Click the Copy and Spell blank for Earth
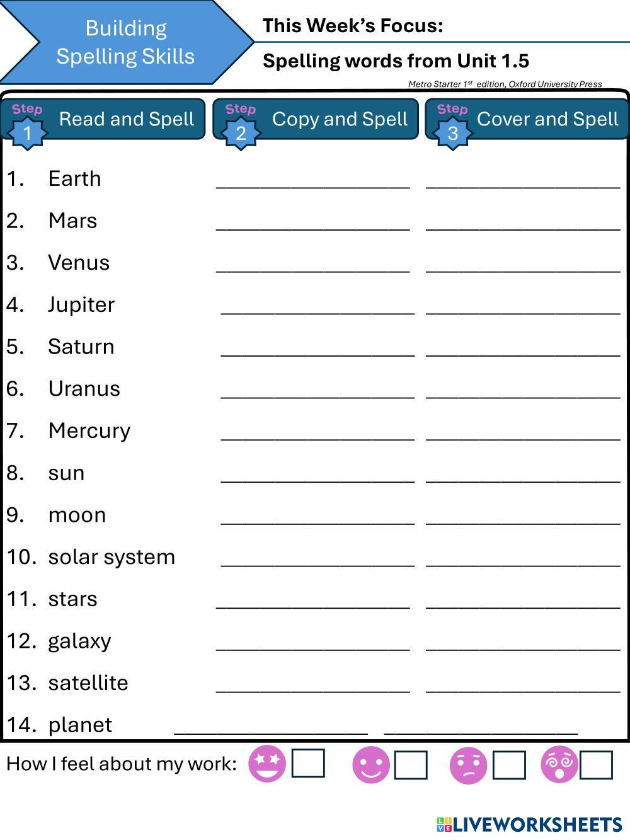630x840 pixels. (x=313, y=181)
